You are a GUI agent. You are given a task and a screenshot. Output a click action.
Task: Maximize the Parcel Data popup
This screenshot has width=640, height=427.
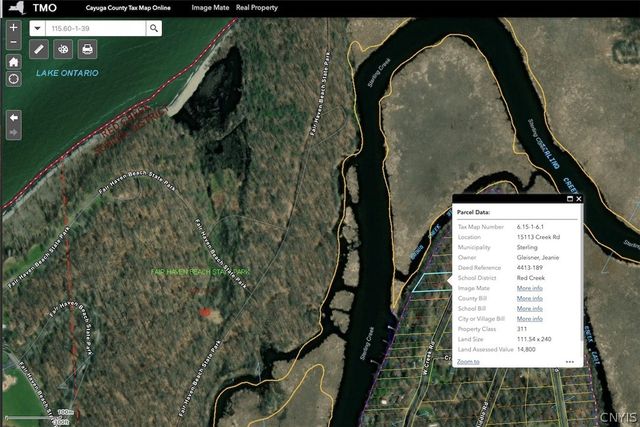[x=570, y=199]
